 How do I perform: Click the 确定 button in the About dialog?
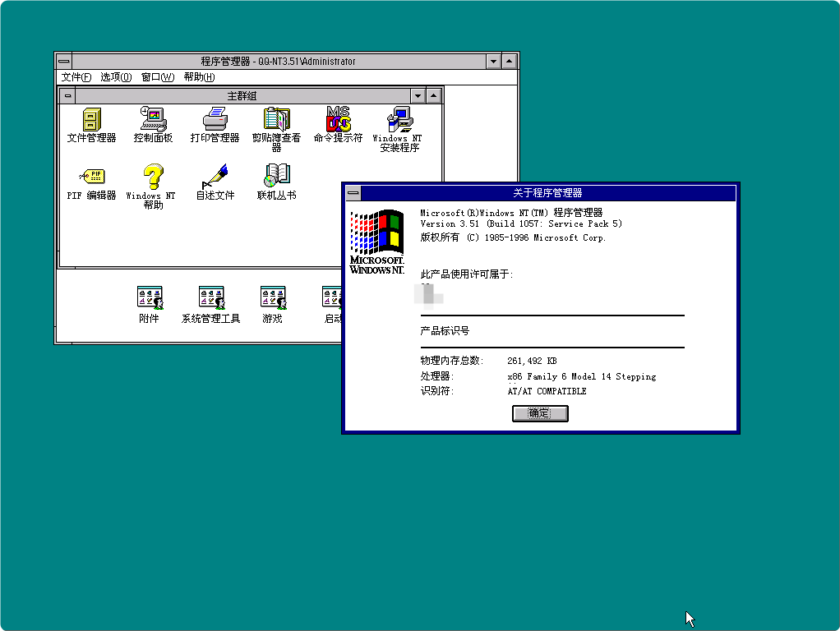click(x=540, y=413)
